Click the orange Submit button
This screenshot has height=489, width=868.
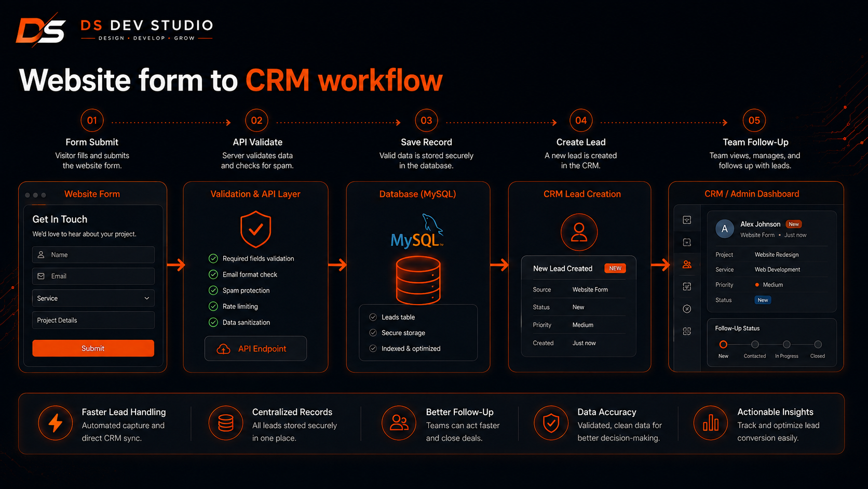pos(93,348)
